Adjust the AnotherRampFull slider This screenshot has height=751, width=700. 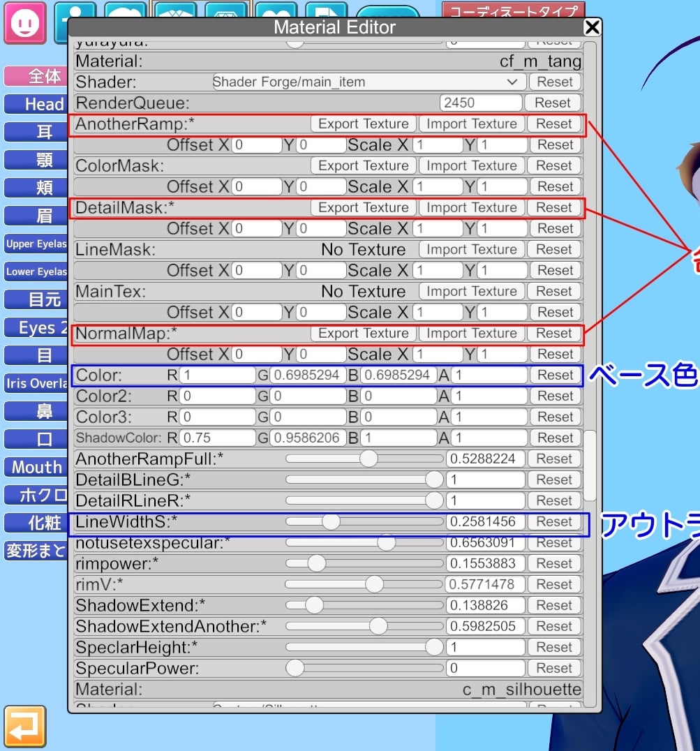click(x=364, y=459)
